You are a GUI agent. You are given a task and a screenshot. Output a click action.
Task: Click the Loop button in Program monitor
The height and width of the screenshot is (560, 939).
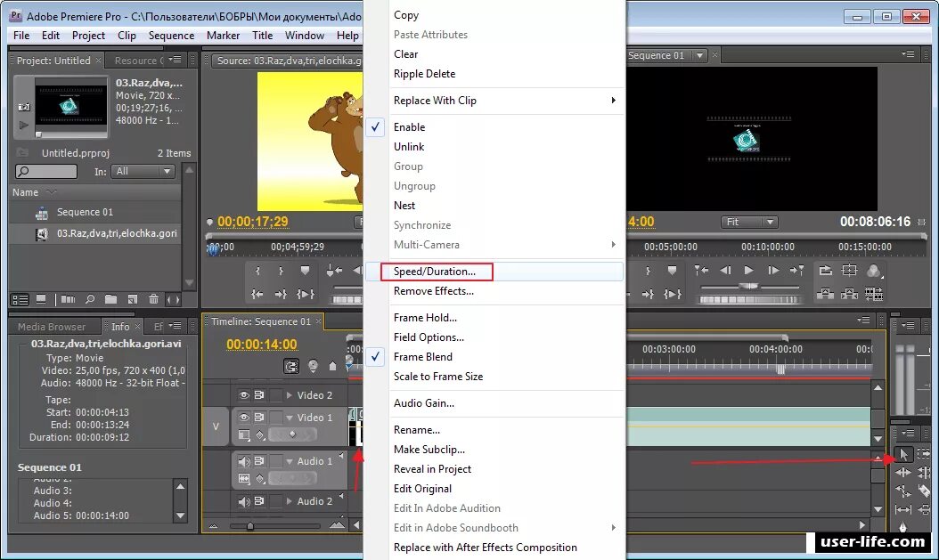[825, 271]
